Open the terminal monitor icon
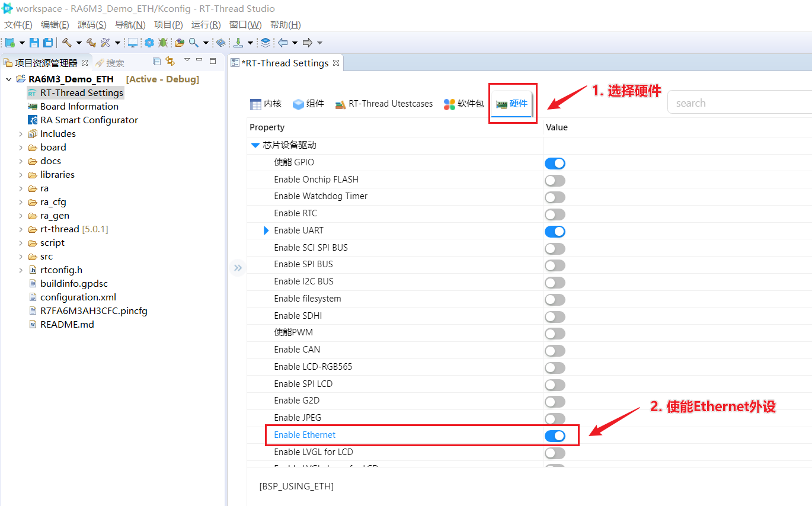This screenshot has height=506, width=812. [x=133, y=43]
